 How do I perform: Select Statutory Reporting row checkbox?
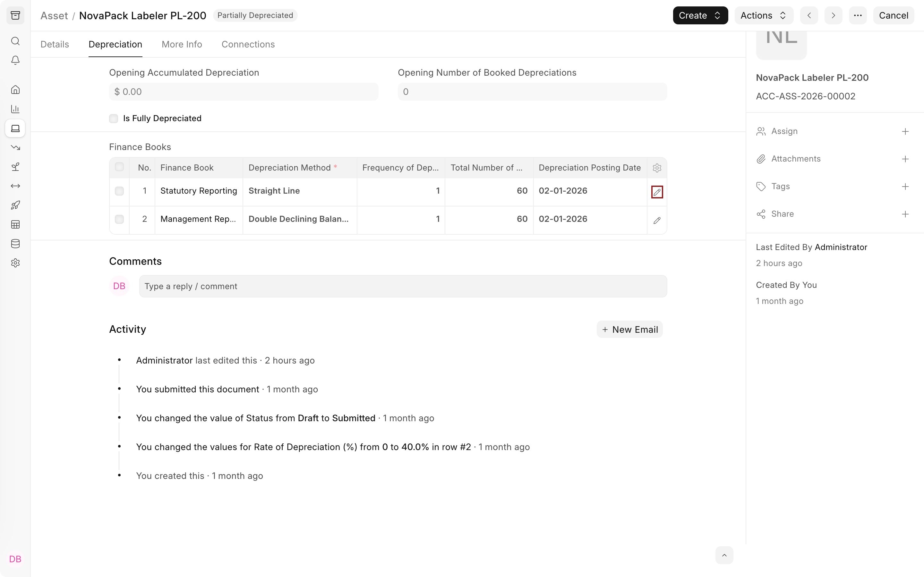pos(119,191)
